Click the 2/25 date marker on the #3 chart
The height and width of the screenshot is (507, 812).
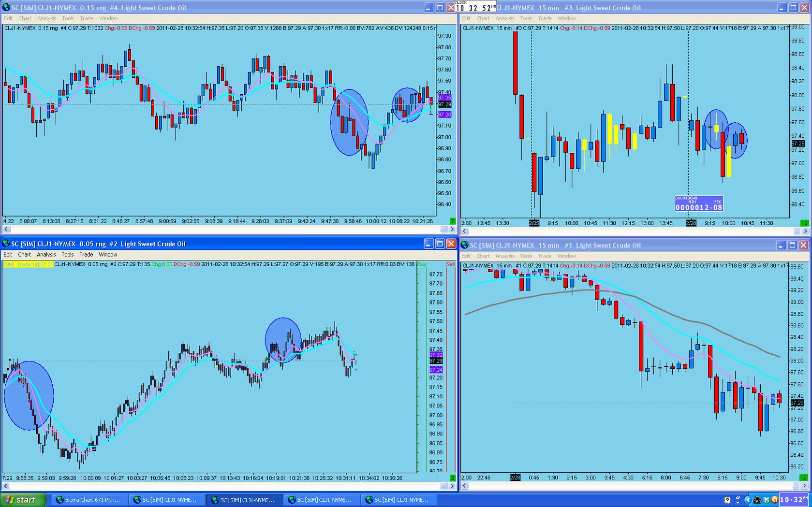click(x=534, y=223)
